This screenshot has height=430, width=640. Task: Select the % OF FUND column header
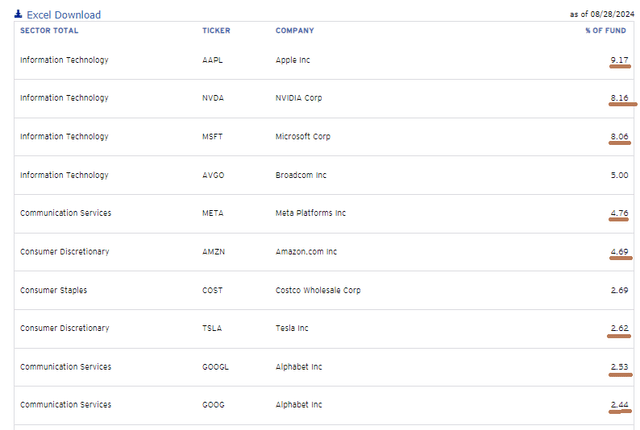coord(607,31)
